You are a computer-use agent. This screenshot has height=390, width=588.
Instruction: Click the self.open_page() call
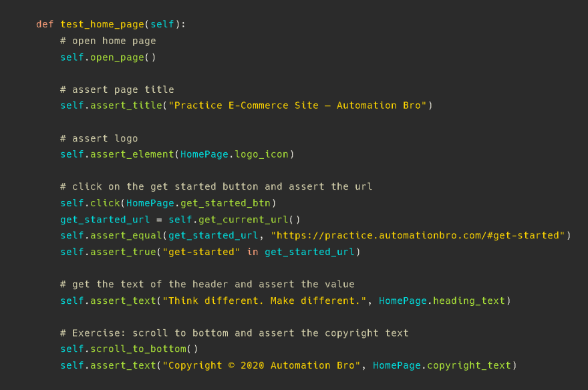click(x=108, y=57)
